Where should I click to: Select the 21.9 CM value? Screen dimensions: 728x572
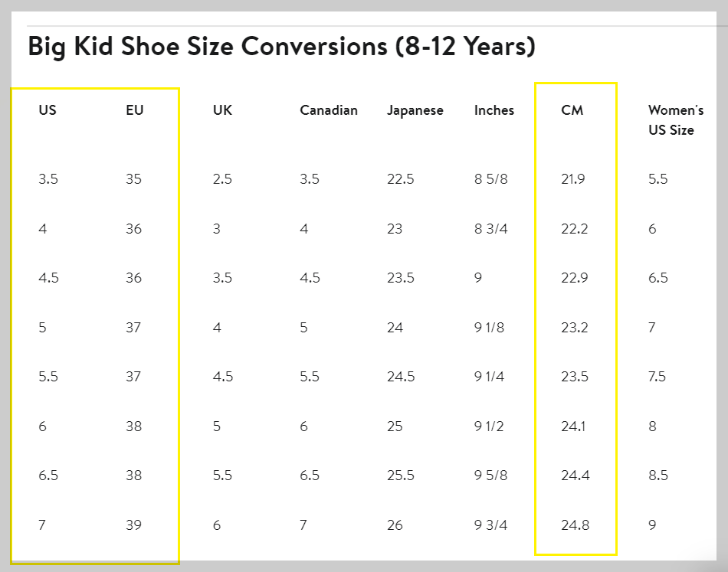click(x=573, y=179)
